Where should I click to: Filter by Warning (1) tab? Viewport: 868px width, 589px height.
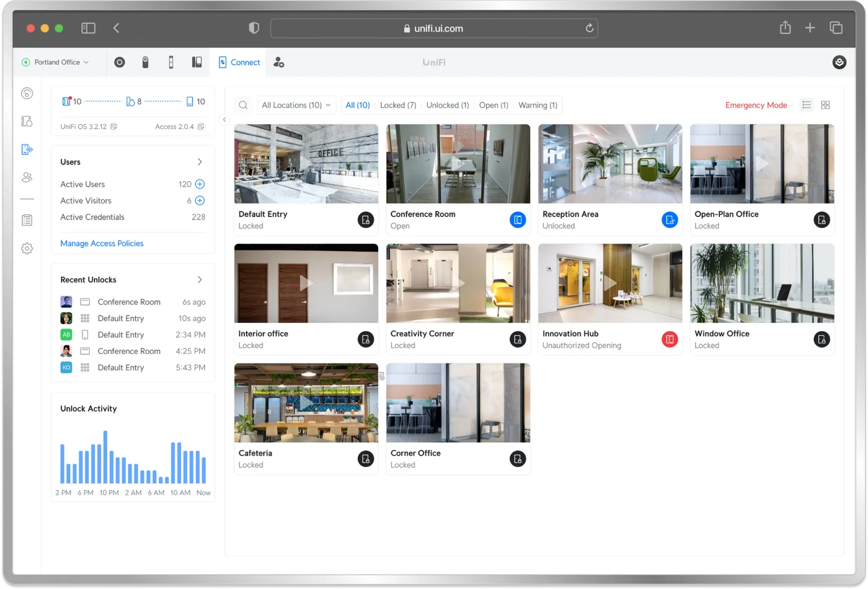point(538,105)
